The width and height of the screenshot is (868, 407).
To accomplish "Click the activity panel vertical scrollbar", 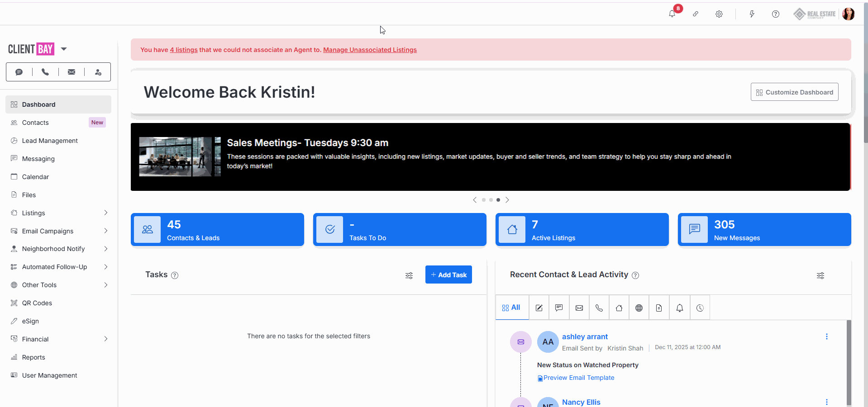I will coord(849,362).
